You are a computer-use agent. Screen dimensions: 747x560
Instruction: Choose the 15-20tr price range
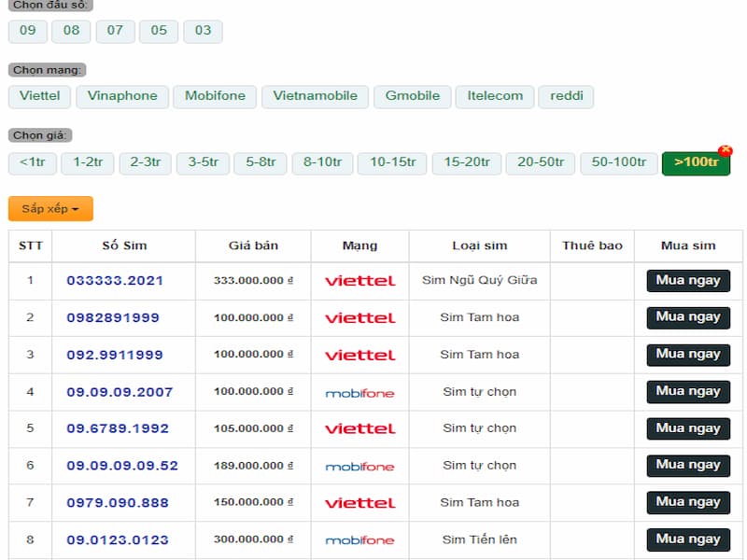(467, 163)
